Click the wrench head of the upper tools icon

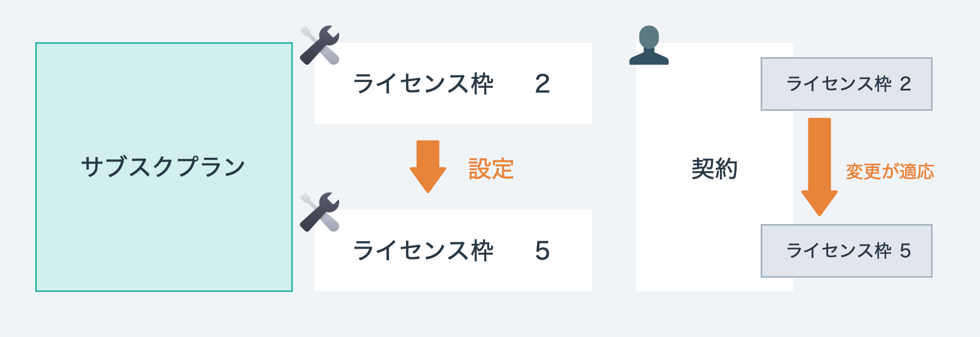pyautogui.click(x=328, y=36)
